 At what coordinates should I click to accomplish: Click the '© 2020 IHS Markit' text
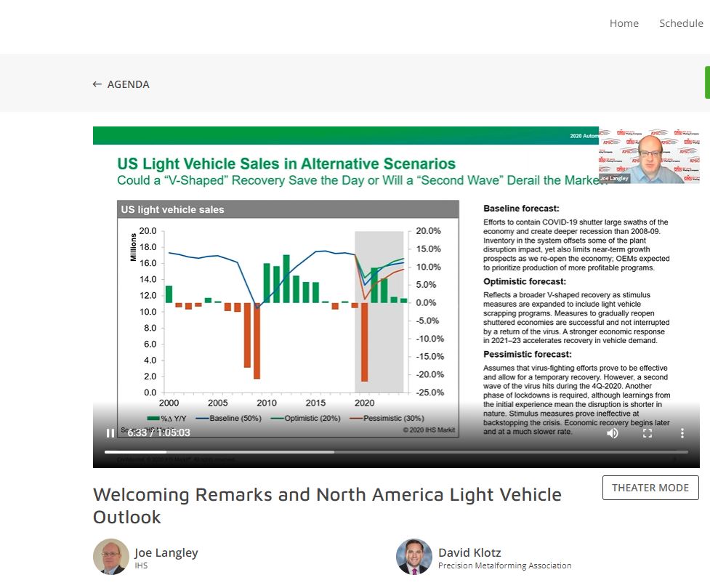429,430
